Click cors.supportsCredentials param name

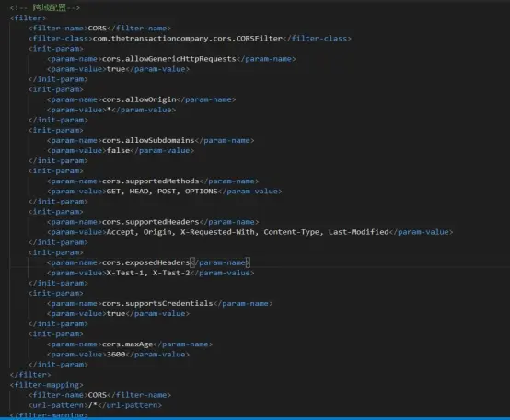coord(157,303)
